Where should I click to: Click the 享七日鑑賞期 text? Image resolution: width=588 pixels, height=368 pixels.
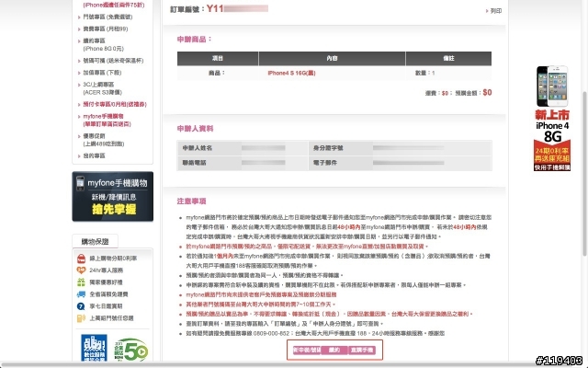106,306
